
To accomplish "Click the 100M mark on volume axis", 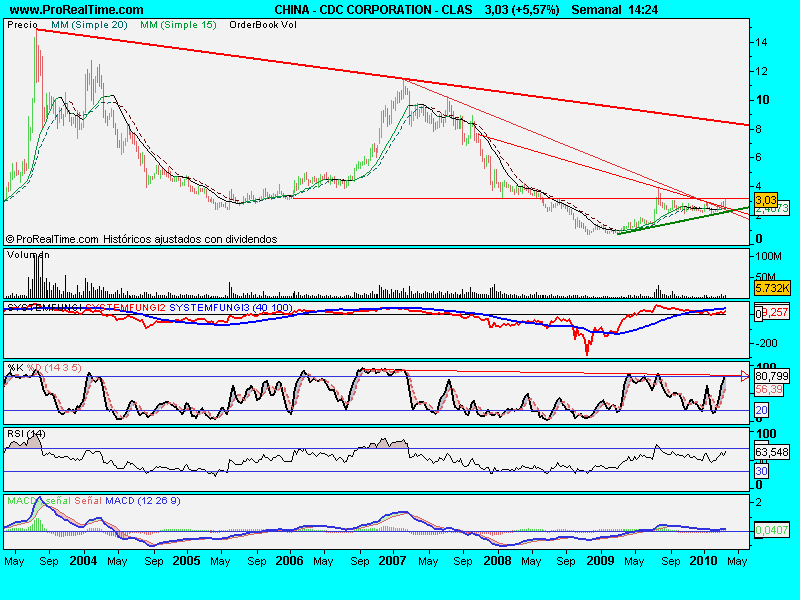I will [768, 256].
